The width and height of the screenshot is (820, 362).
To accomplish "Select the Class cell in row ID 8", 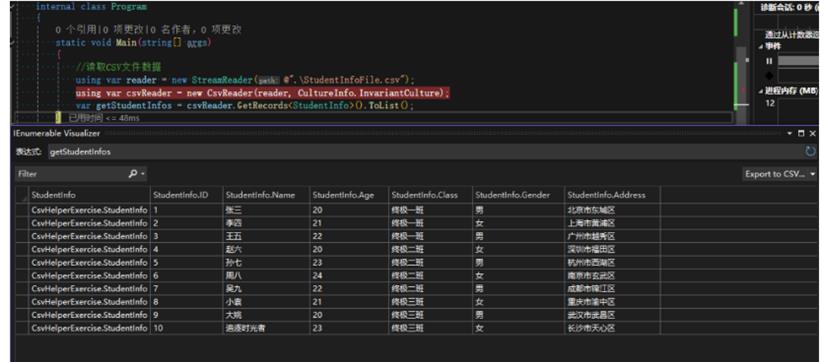I will [430, 302].
